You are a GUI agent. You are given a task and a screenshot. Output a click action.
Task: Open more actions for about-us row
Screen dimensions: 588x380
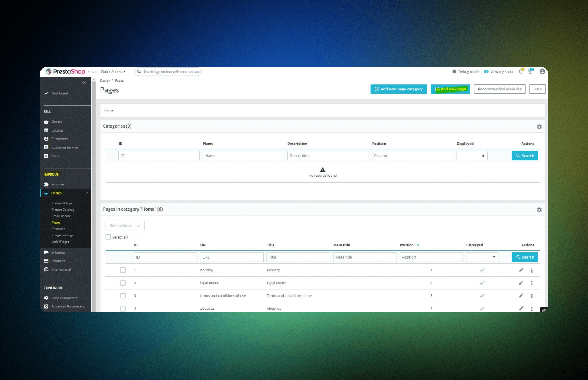pyautogui.click(x=532, y=309)
